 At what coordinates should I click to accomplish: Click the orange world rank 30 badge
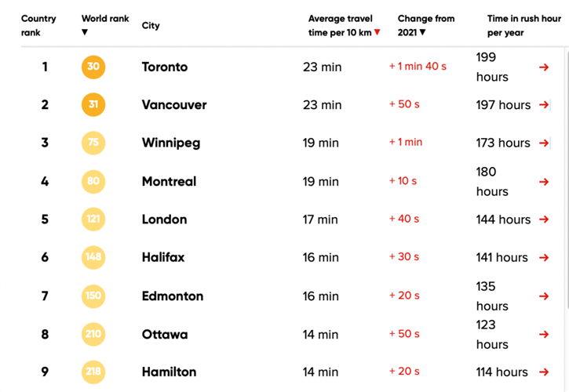[93, 67]
